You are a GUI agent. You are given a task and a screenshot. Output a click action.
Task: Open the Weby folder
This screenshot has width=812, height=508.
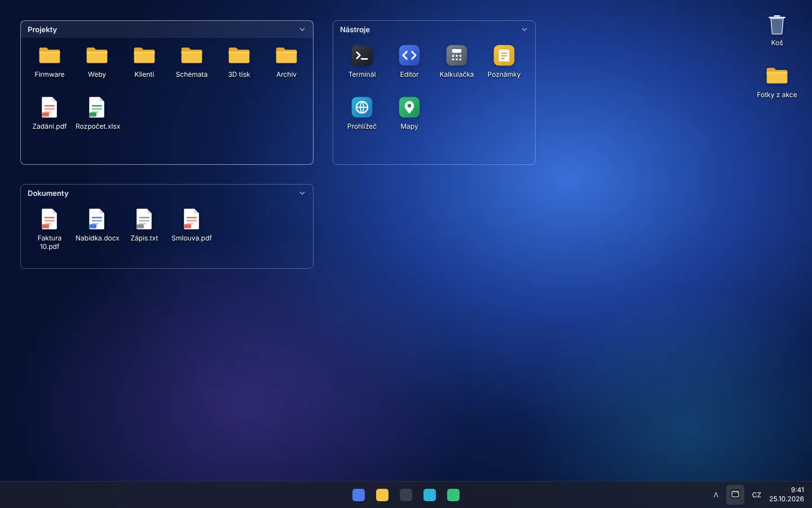coord(97,56)
